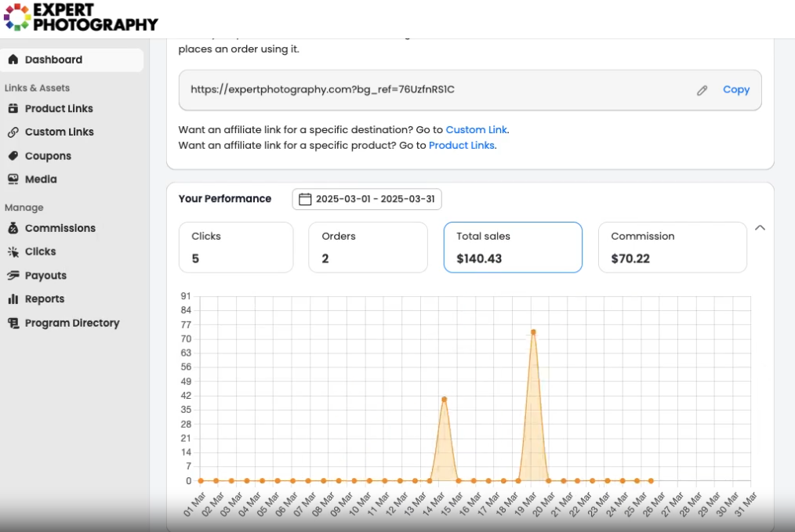
Task: Collapse the Your Performance panel chevron
Action: click(x=760, y=228)
